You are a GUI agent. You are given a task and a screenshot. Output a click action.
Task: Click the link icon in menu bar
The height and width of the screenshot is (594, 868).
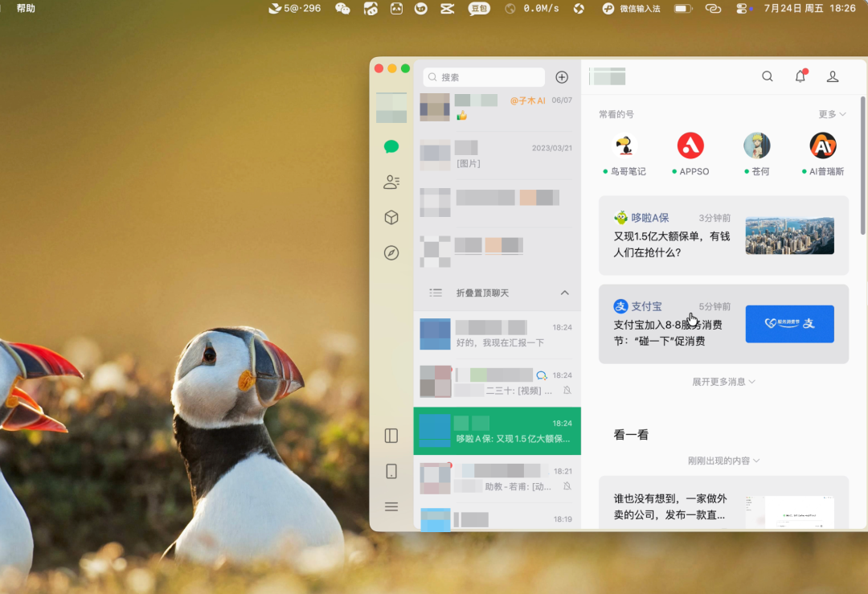point(713,8)
